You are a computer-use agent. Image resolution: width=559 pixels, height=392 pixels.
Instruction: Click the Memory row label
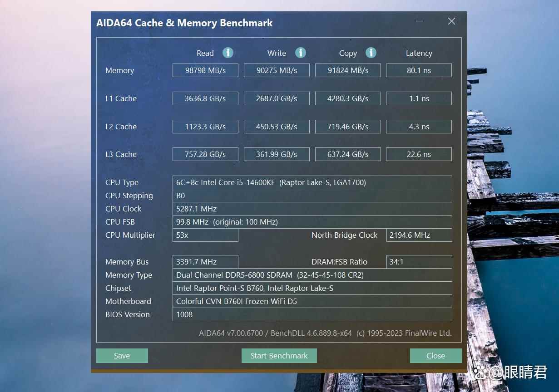(120, 70)
